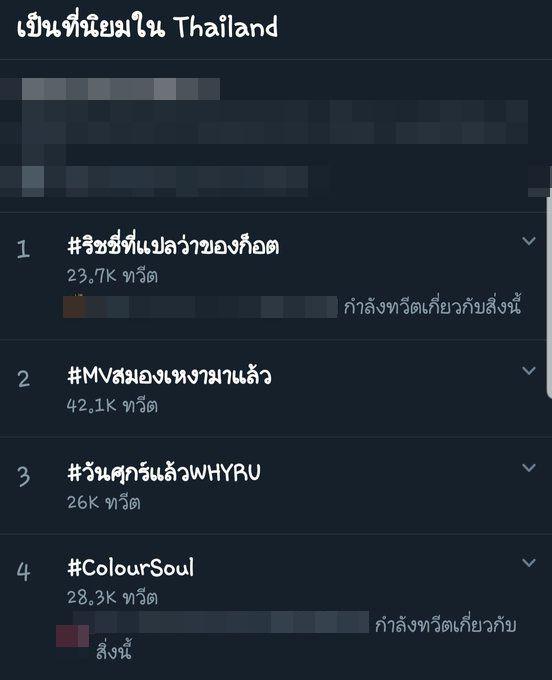
Task: Click กำลังทวีตเกี่ยวกับสิ่งนี้ under trend 1
Action: 432,306
